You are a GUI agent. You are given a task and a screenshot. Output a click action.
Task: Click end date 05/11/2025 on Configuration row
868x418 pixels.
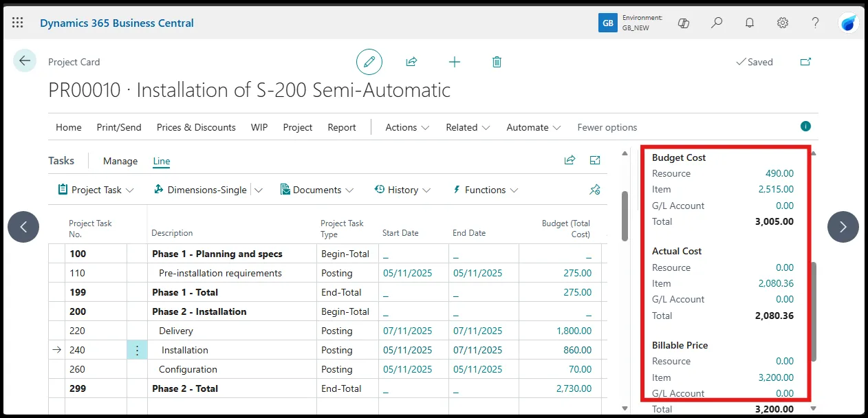477,369
